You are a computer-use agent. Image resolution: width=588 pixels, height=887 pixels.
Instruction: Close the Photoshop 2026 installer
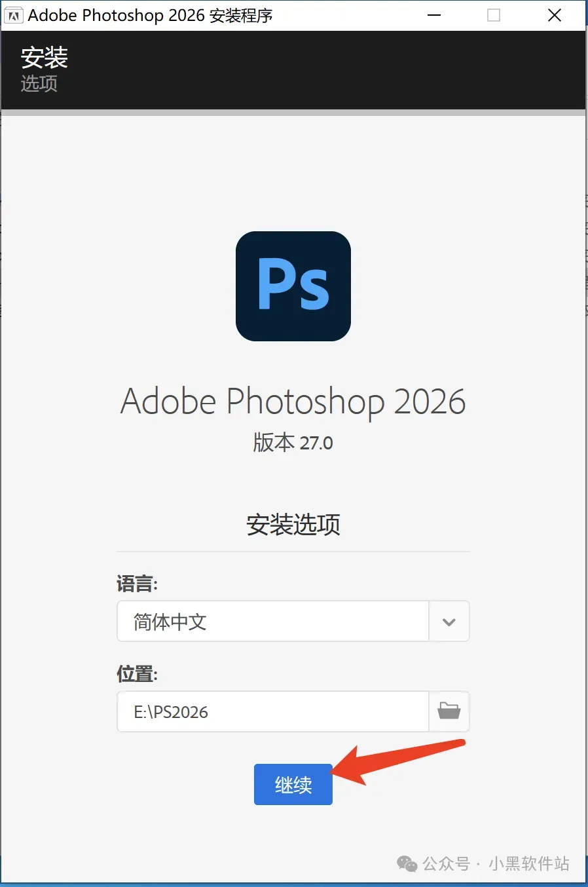tap(555, 15)
